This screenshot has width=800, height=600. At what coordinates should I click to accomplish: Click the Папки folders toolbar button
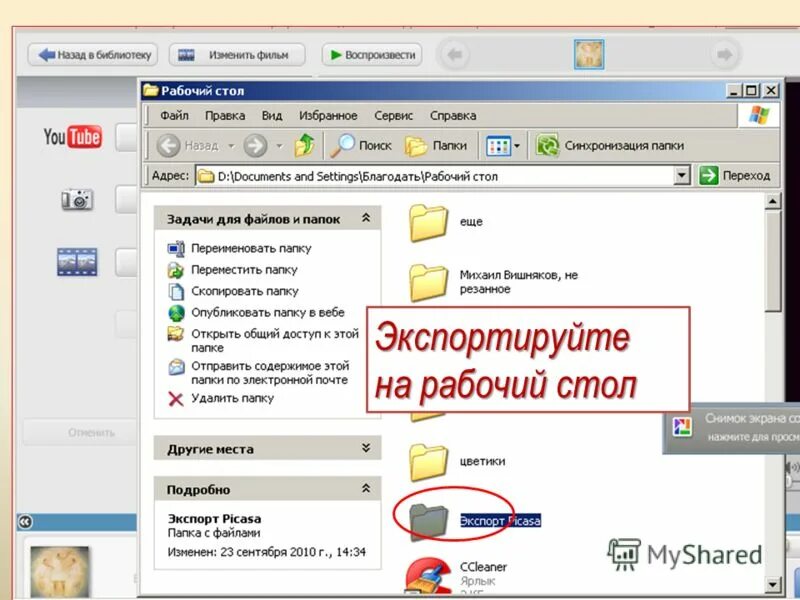click(436, 145)
